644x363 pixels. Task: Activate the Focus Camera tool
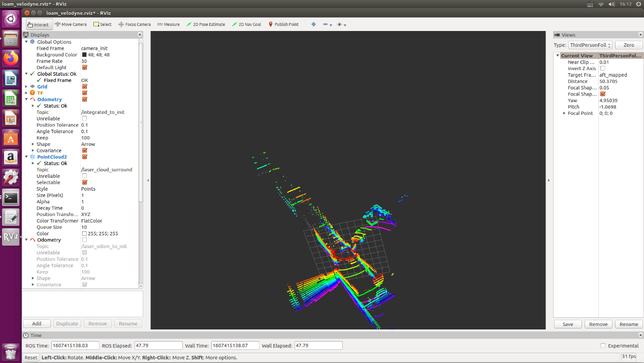click(x=135, y=24)
